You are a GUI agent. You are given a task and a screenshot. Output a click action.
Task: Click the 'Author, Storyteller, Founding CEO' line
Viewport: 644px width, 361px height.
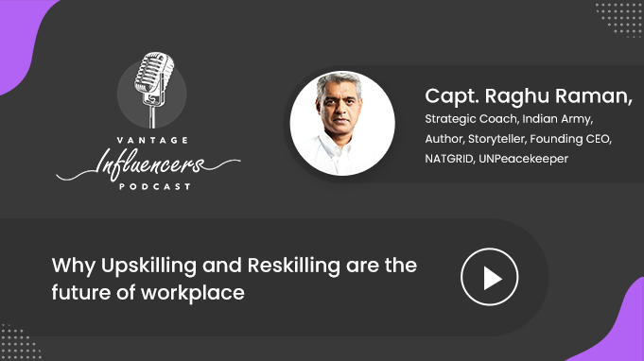tap(518, 139)
